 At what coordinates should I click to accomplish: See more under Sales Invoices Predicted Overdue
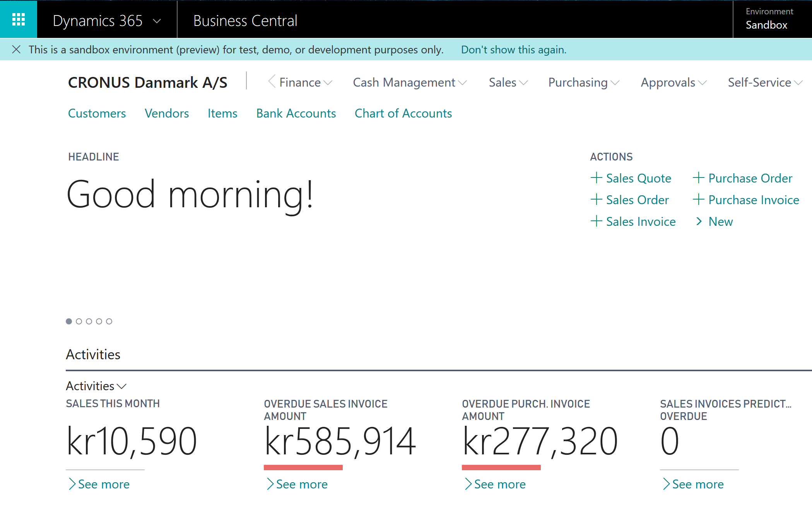coord(693,484)
